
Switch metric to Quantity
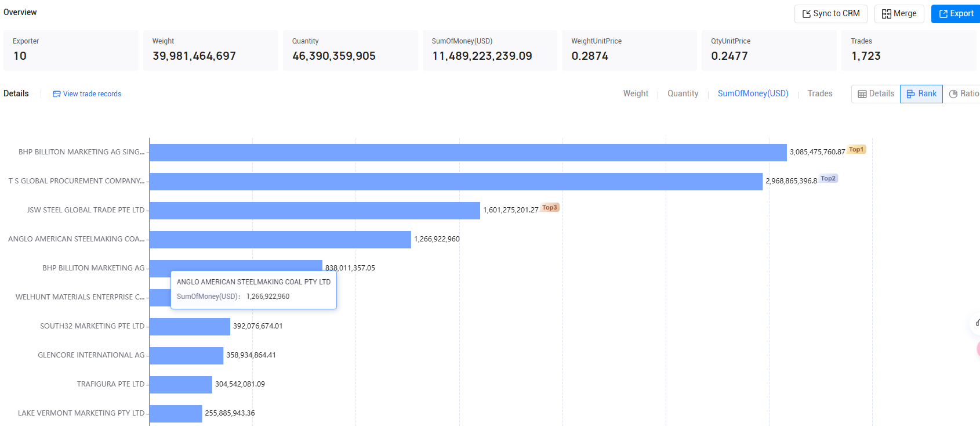pos(683,93)
